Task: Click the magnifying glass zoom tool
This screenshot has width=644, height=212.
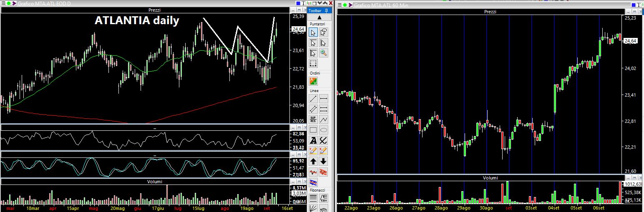Action: pyautogui.click(x=323, y=53)
